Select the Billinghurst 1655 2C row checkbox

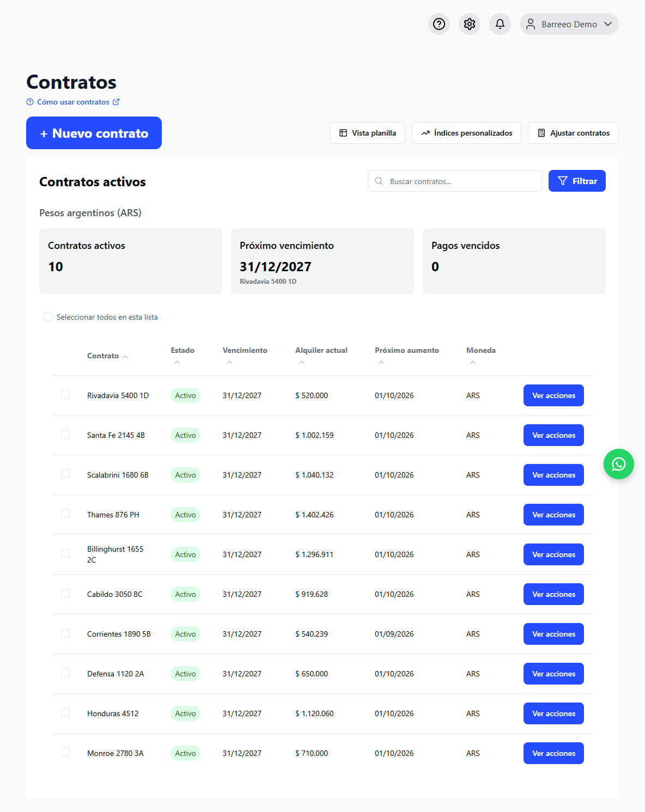(x=65, y=553)
